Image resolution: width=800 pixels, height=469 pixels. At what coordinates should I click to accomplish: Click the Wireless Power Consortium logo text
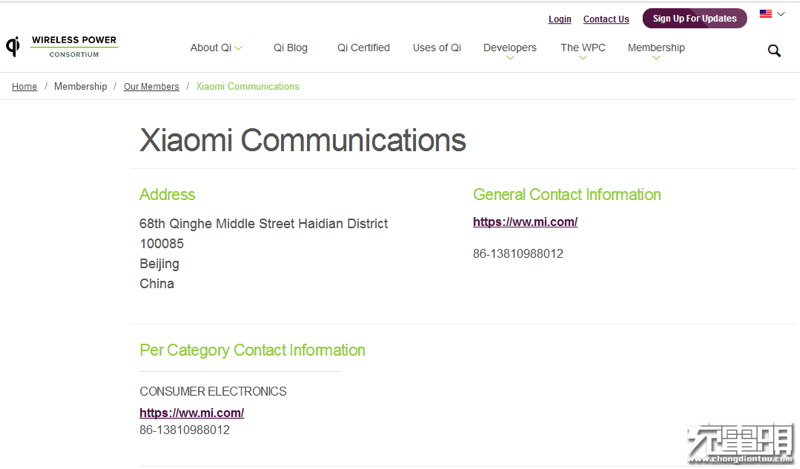pyautogui.click(x=74, y=46)
